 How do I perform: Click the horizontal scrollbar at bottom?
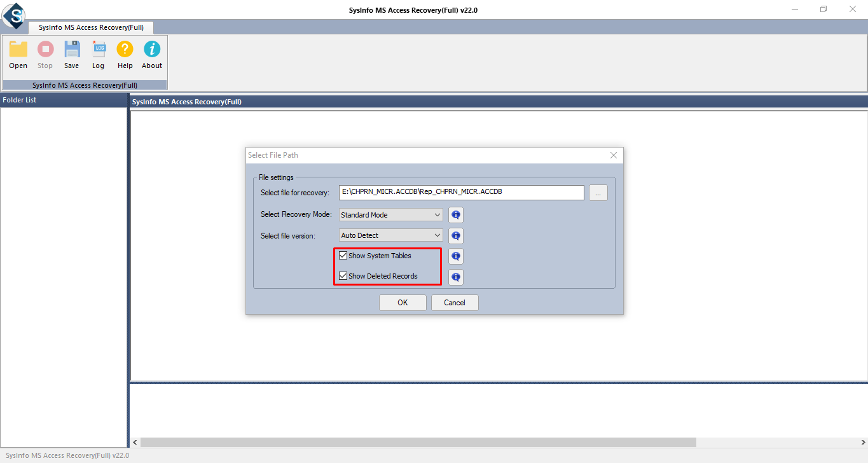(x=418, y=442)
